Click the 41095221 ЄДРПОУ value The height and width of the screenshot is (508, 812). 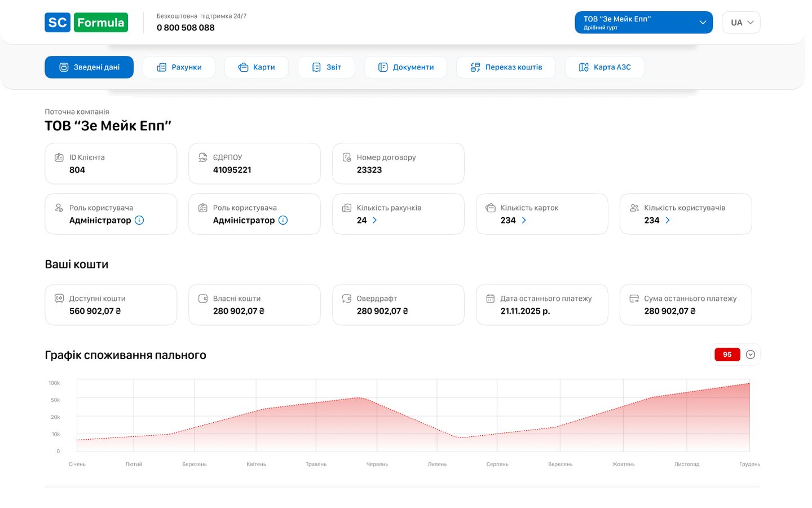[x=232, y=170]
